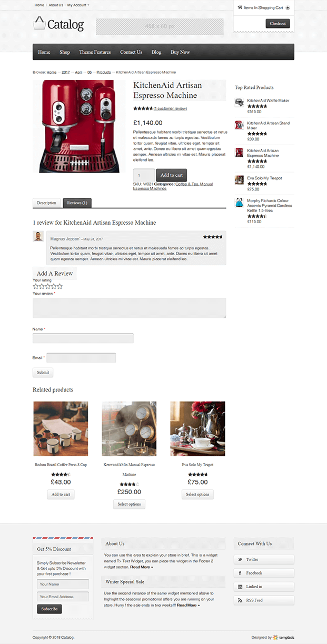The width and height of the screenshot is (327, 644).
Task: Click the Facebook icon in Connect With Us
Action: point(240,573)
